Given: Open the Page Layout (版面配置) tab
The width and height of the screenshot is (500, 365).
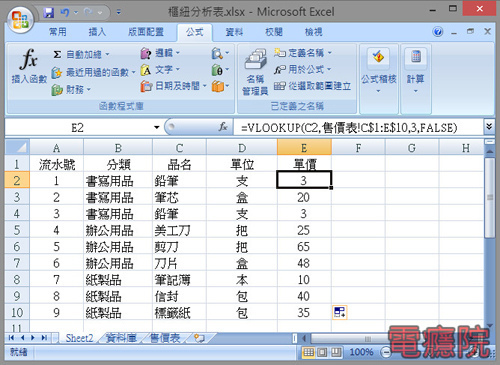Looking at the screenshot, I should pos(146,32).
